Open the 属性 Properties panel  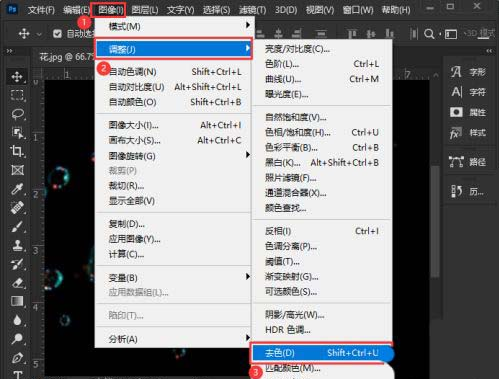tap(468, 112)
